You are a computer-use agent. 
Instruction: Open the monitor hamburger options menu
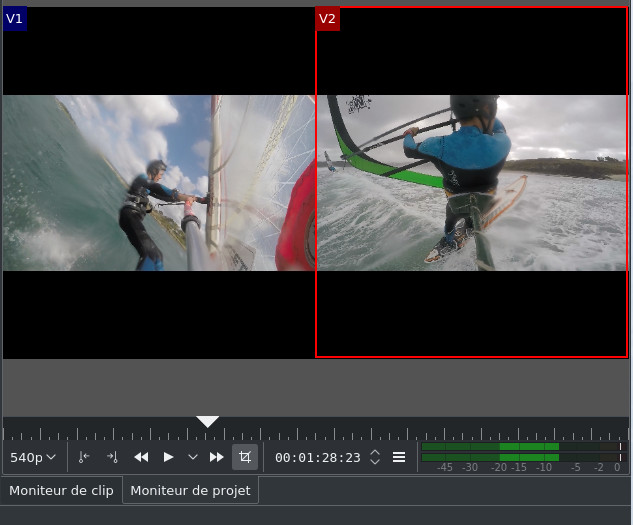coord(399,457)
